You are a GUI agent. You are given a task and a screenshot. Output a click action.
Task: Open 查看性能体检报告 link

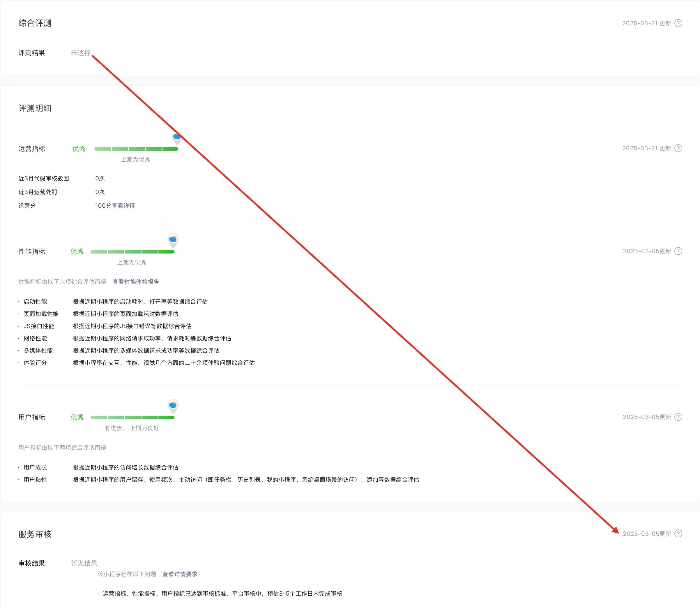click(136, 282)
